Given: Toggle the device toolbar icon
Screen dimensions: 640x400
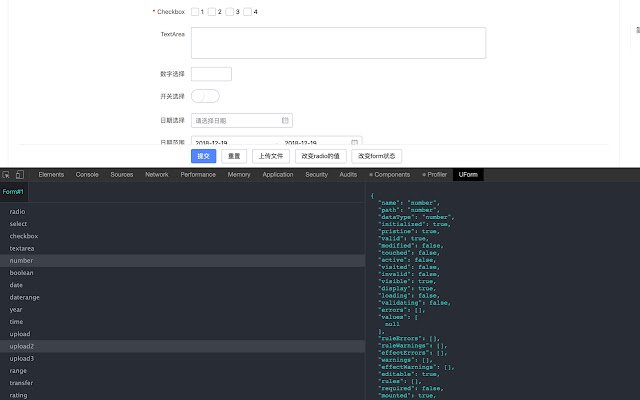Looking at the screenshot, I should (20, 175).
